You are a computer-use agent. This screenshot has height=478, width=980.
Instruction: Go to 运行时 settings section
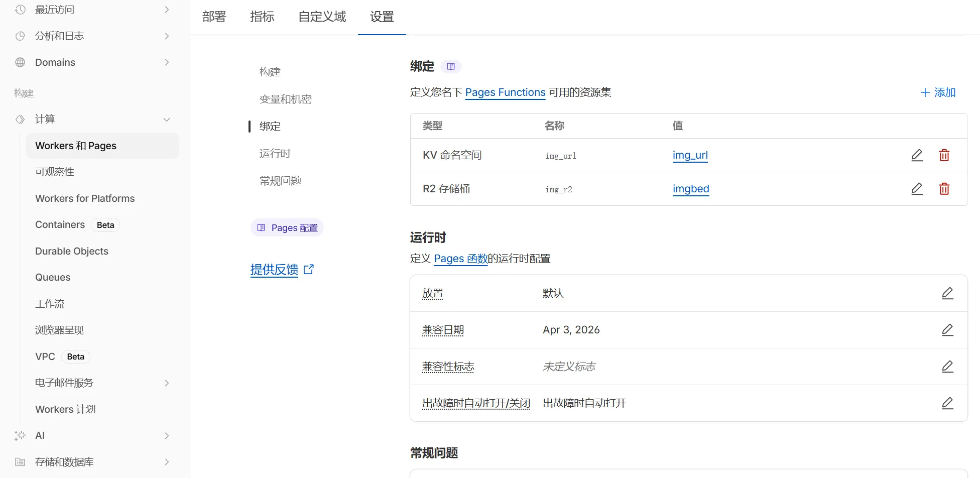click(275, 153)
